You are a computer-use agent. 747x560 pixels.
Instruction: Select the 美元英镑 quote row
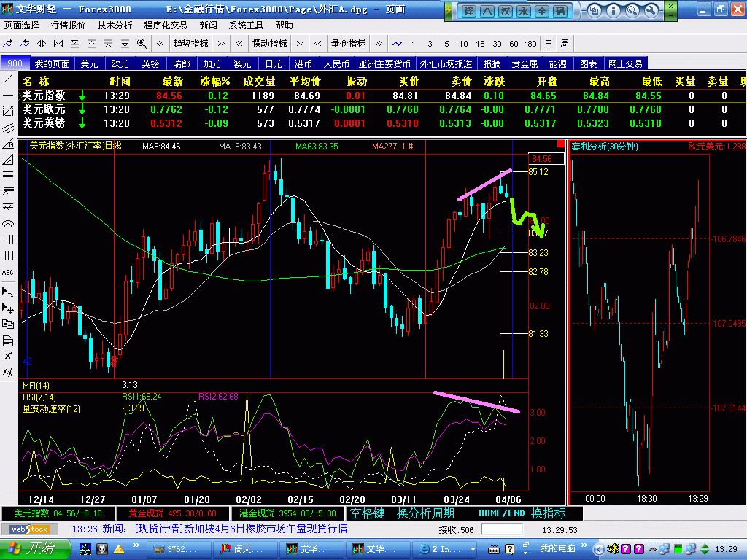pos(382,123)
